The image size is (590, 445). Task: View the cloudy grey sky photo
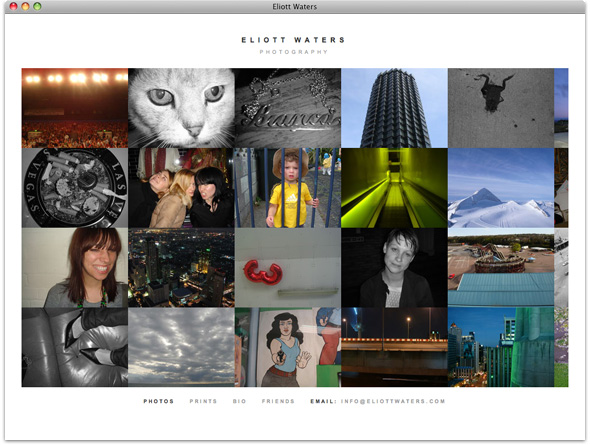click(x=181, y=347)
